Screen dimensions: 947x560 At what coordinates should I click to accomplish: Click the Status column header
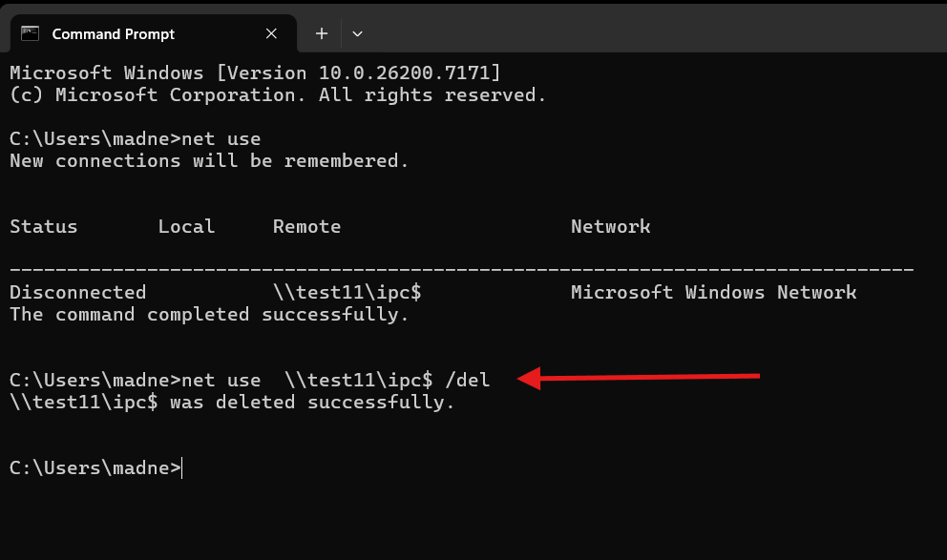[44, 227]
